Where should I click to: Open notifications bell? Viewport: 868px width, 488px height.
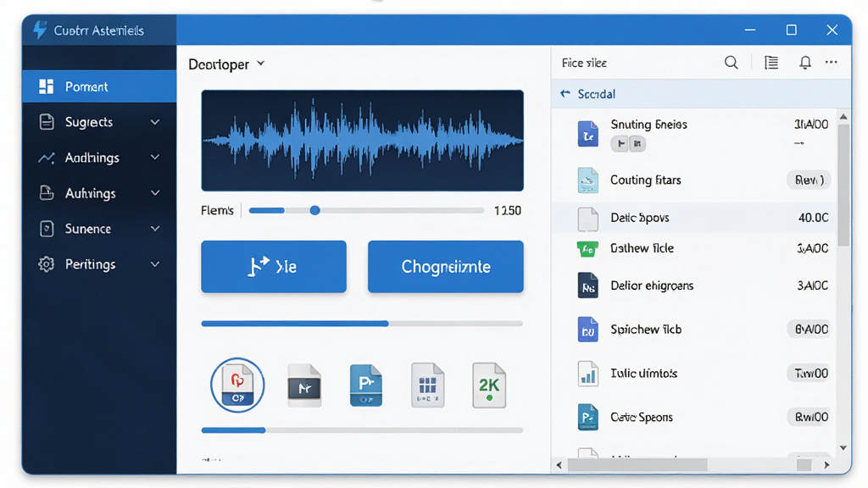(x=805, y=63)
